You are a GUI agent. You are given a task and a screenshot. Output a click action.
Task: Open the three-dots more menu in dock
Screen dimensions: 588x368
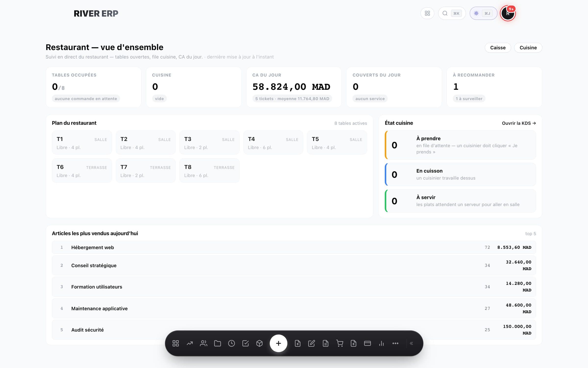click(395, 343)
